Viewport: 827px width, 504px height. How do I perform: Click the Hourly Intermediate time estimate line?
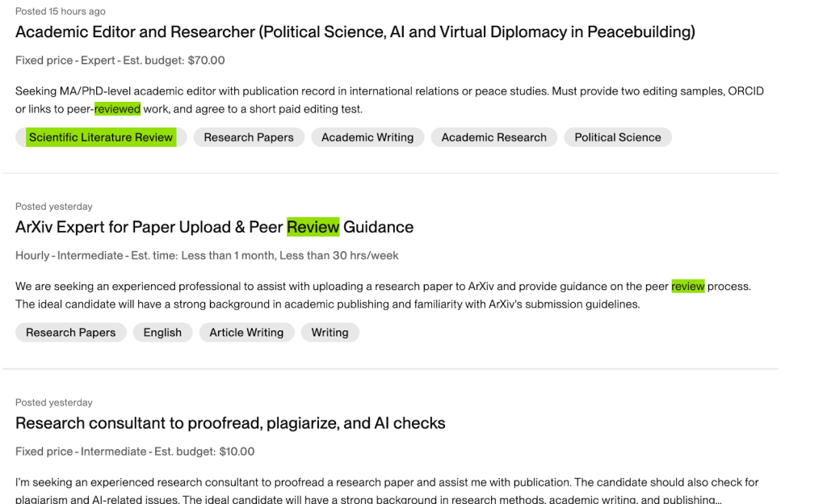(207, 256)
